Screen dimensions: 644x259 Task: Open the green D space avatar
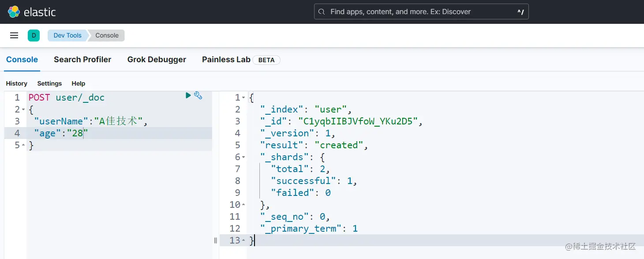pyautogui.click(x=34, y=35)
